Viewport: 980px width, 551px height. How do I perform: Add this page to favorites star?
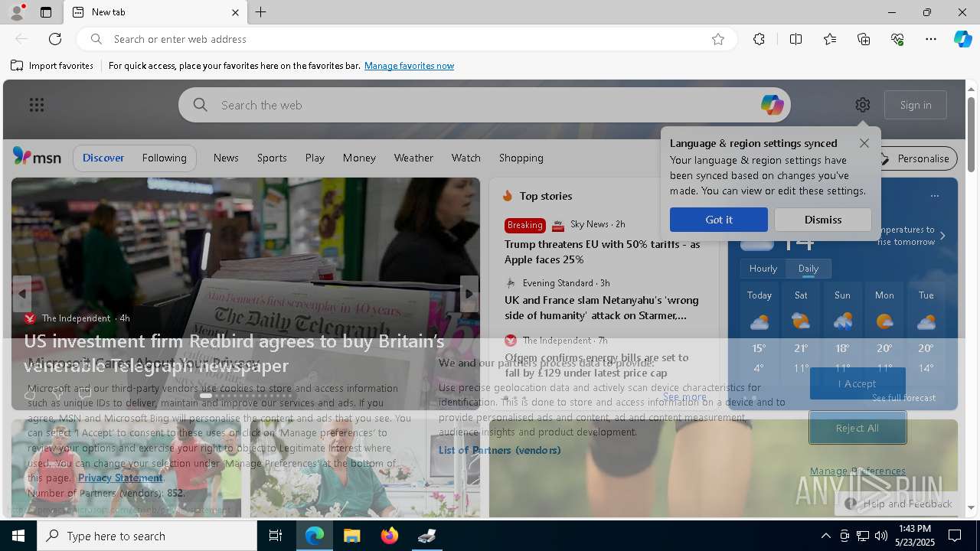point(718,39)
